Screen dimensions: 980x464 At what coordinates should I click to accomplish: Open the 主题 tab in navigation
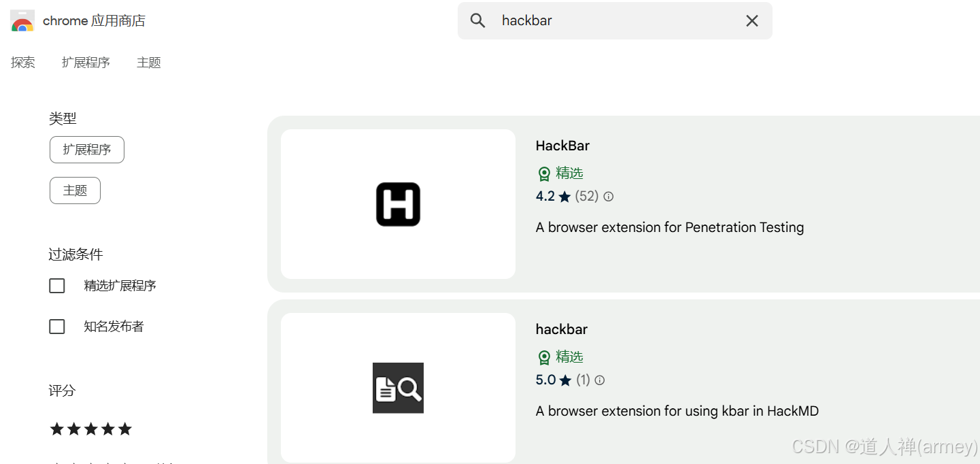coord(149,63)
